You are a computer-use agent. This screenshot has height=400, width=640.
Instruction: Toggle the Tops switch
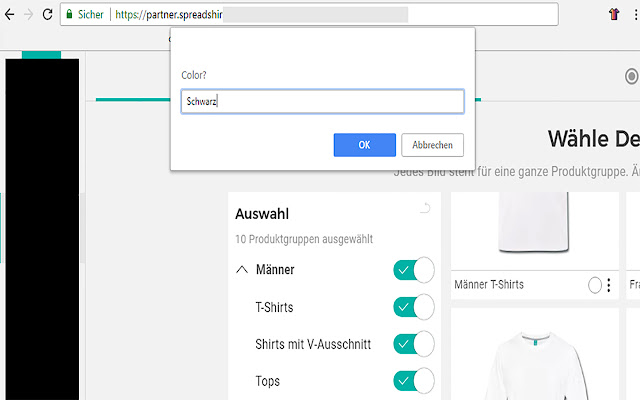coord(413,381)
